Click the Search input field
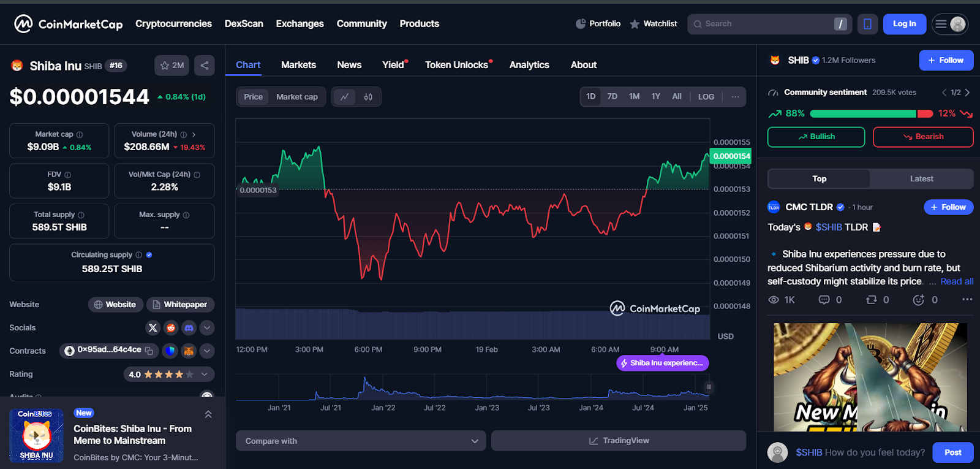The image size is (980, 469). point(769,24)
